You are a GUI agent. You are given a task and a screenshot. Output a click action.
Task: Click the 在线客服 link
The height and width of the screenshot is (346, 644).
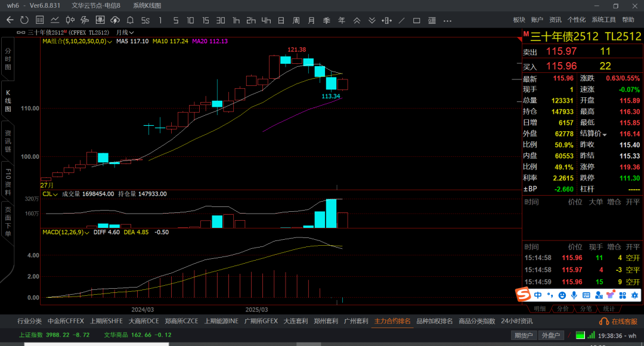(x=624, y=322)
